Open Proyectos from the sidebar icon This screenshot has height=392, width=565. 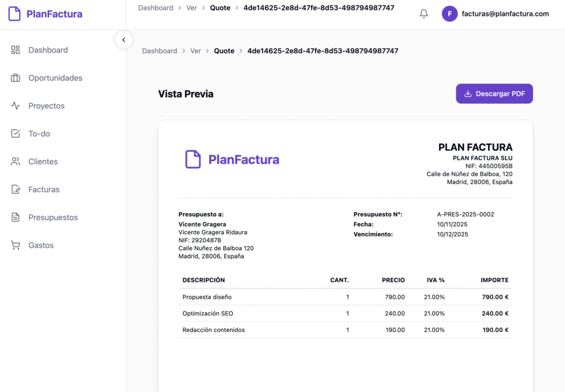click(x=15, y=106)
